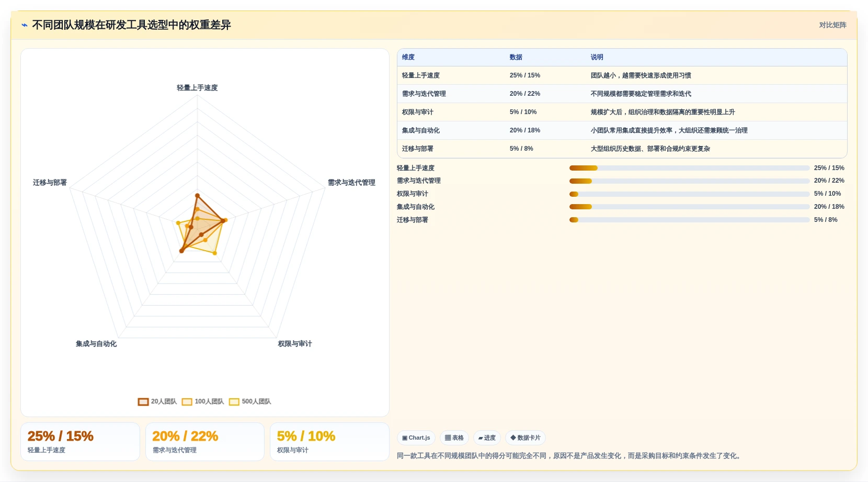This screenshot has height=482, width=868.
Task: Open the 5% / 10% 权限与审计 stat card
Action: tap(329, 442)
